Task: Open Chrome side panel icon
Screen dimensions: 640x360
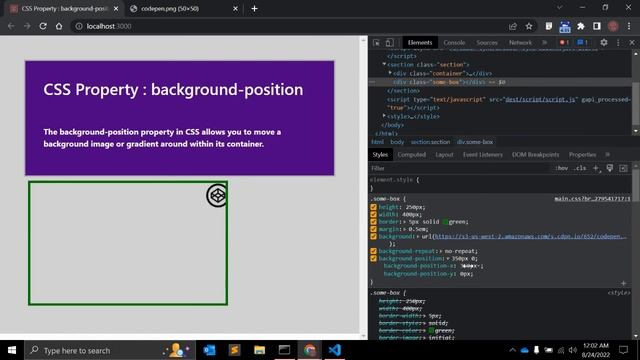Action: pyautogui.click(x=597, y=26)
